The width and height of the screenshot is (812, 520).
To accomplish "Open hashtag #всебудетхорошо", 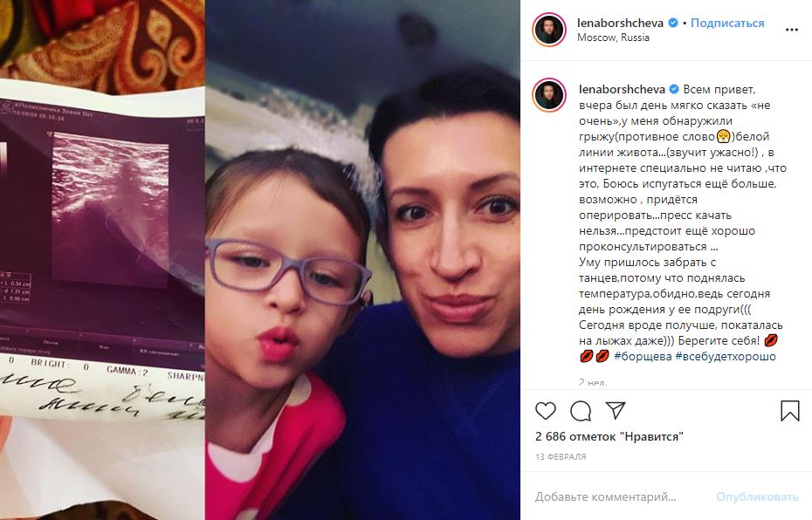I will [x=726, y=356].
